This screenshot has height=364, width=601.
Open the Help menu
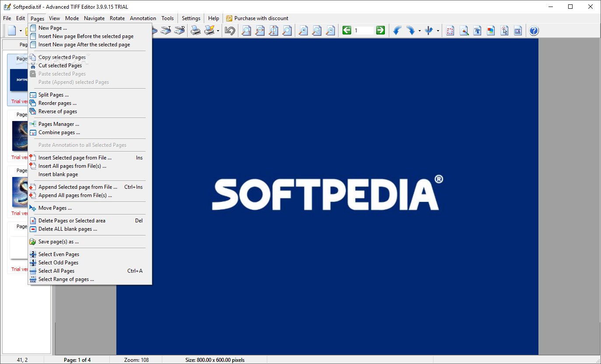(x=213, y=18)
